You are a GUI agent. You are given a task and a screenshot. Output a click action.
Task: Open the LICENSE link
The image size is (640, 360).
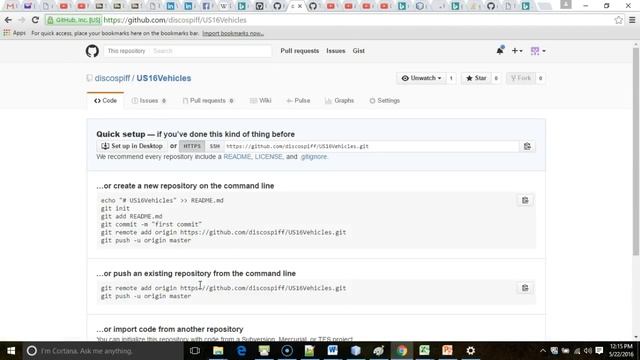[269, 157]
